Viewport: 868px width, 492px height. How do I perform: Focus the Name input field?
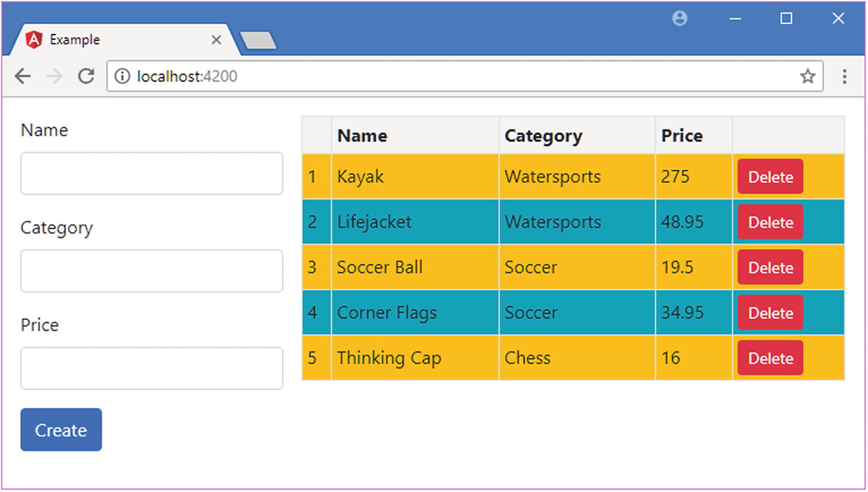point(151,174)
